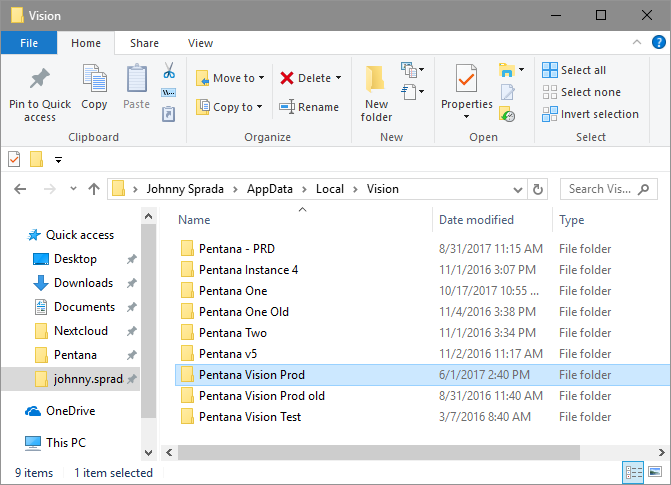Screen dimensions: 671x485
Task: Click the horizontal scrollbar thumb
Action: click(x=379, y=452)
